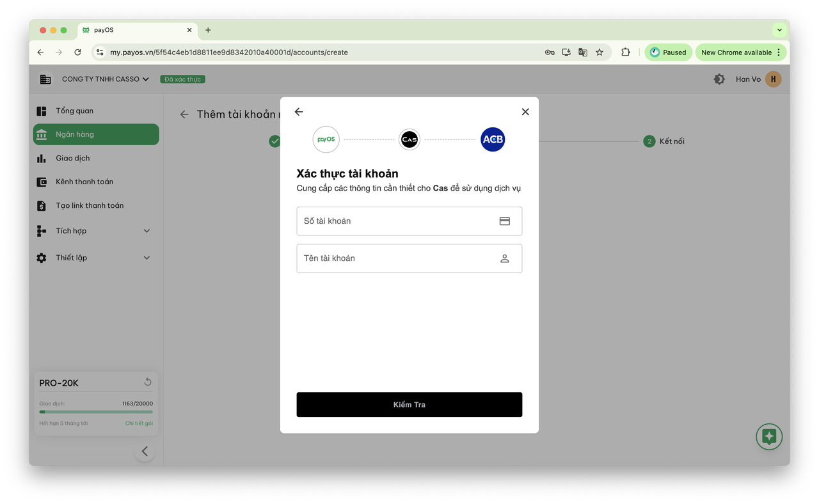Click the Số tài khoản input field
Image resolution: width=819 pixels, height=504 pixels.
click(397, 221)
